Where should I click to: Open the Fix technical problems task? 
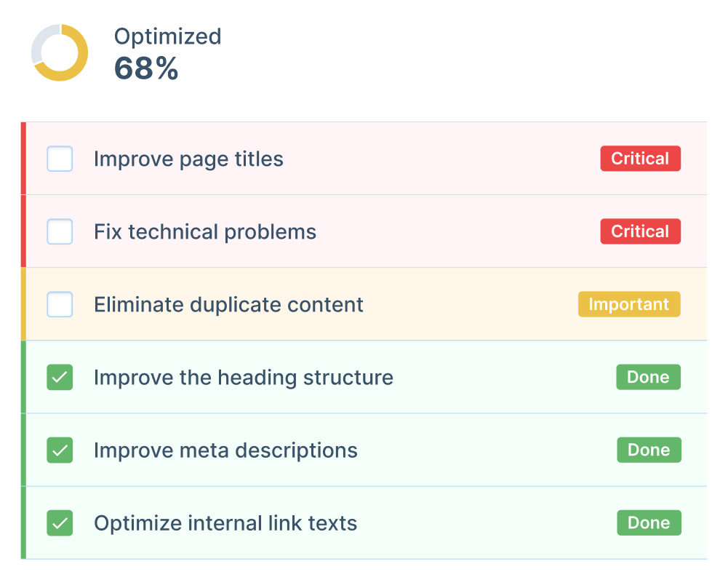(x=204, y=231)
